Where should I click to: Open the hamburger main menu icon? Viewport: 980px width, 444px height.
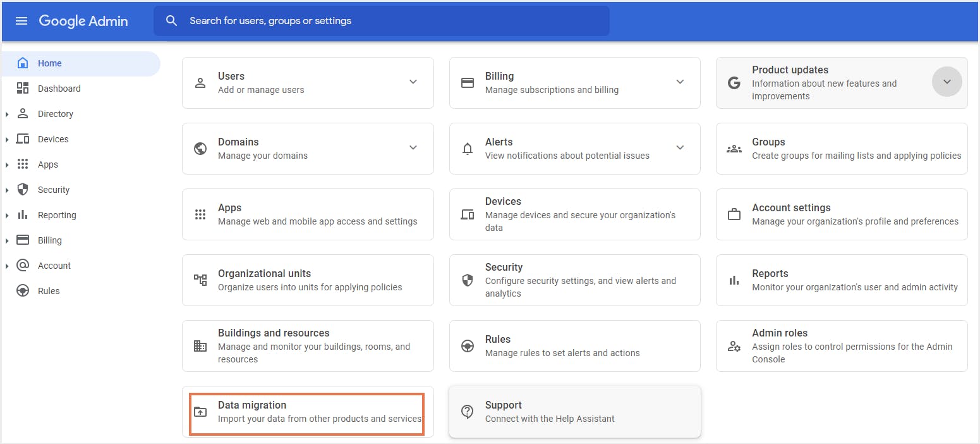click(21, 21)
